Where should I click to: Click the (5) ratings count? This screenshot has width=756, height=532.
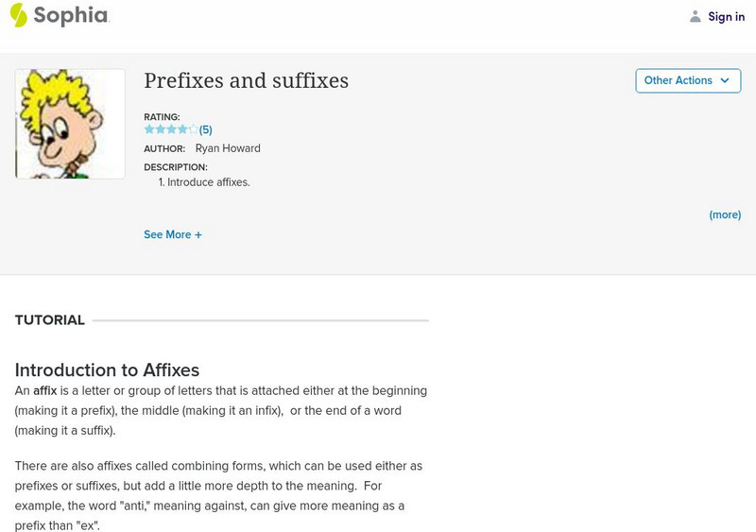(x=205, y=130)
